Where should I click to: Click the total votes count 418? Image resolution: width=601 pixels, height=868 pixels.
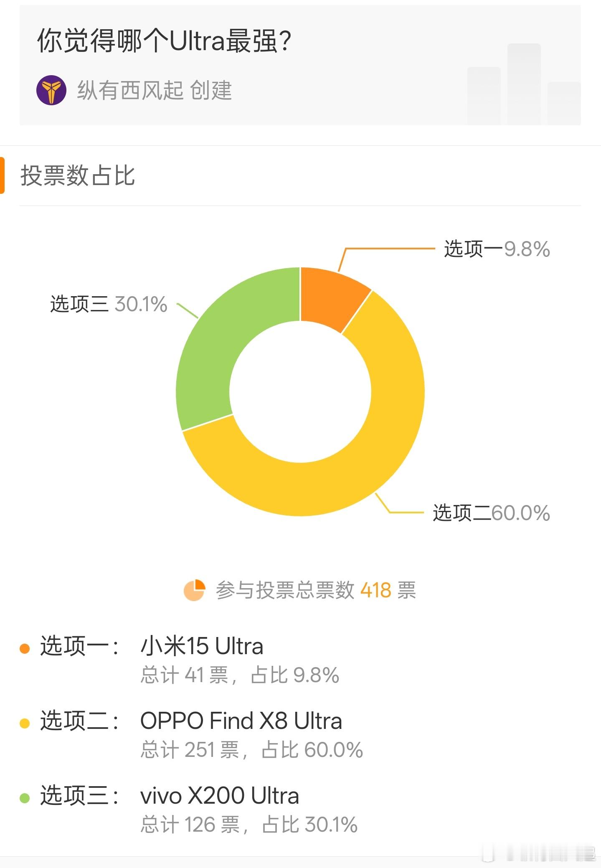point(376,590)
